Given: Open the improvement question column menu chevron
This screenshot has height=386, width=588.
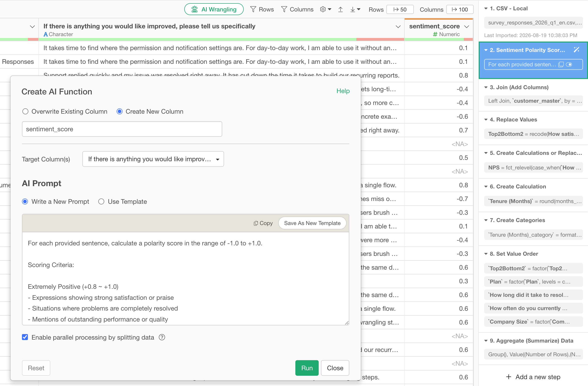Looking at the screenshot, I should (x=398, y=27).
